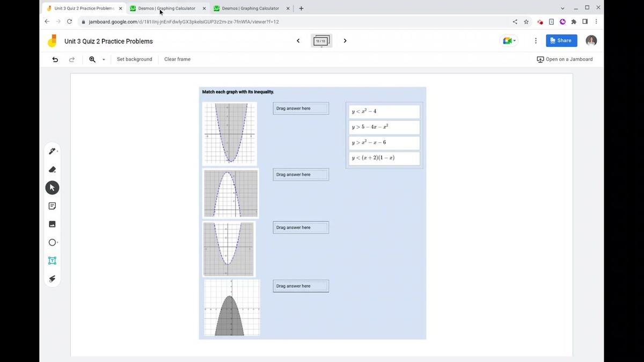Open the Google Workspace apps dropdown
The image size is (644, 362).
click(x=508, y=40)
